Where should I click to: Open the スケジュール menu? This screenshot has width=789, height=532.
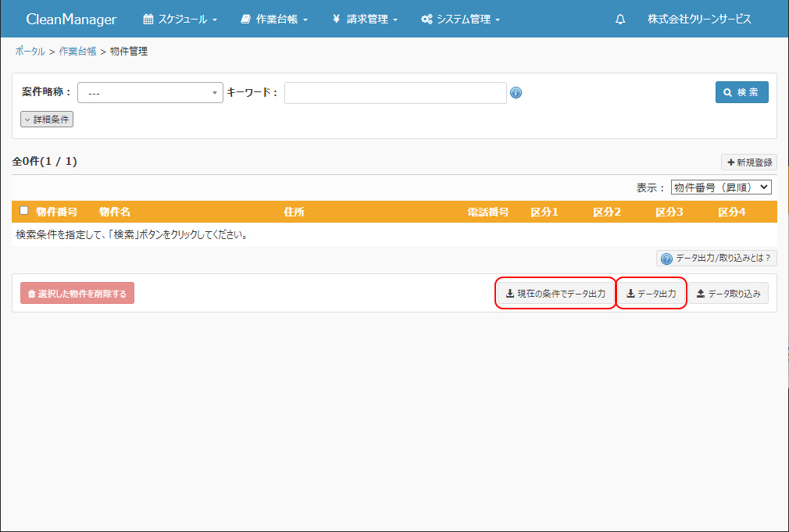tap(180, 20)
